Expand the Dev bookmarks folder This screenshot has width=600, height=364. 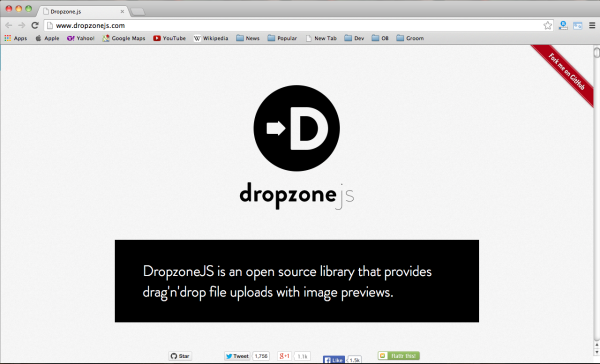[x=354, y=38]
